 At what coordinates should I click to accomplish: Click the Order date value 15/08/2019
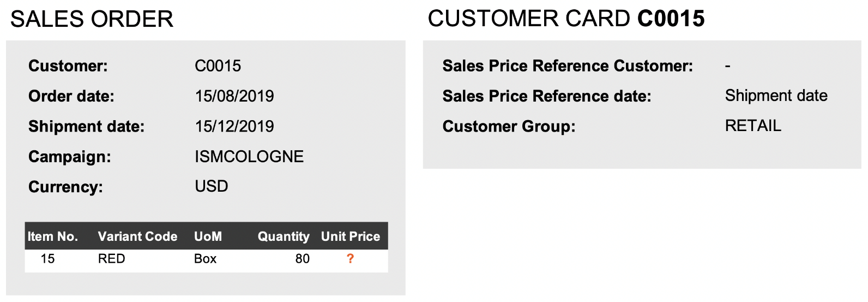[234, 96]
